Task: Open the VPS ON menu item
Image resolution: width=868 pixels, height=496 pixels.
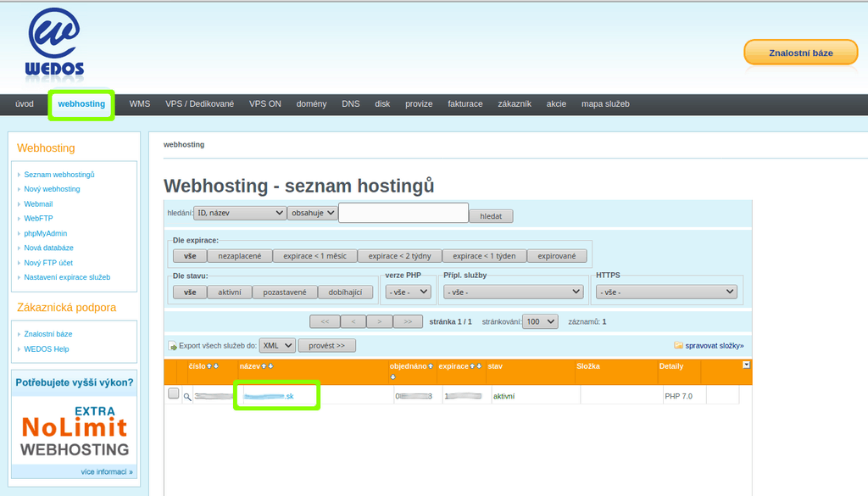Action: (265, 104)
